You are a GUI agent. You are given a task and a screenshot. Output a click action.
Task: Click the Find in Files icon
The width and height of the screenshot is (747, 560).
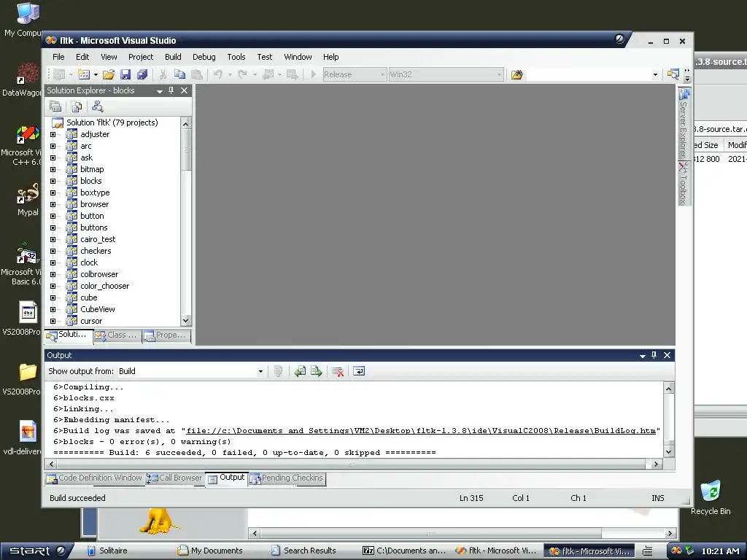pos(517,75)
